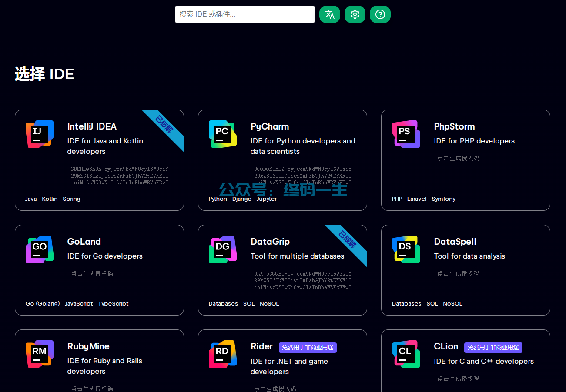
Task: Click the NoSQL tag under DataSpell
Action: tap(452, 304)
